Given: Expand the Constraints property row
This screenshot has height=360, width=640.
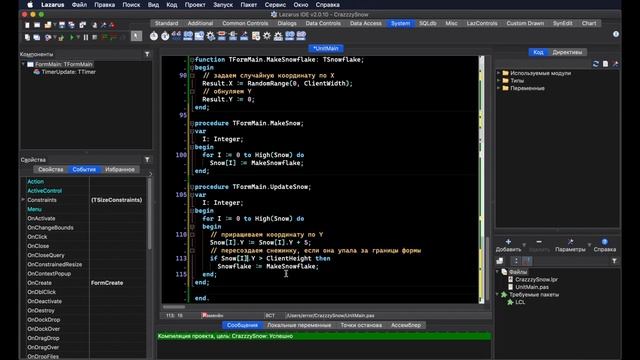Looking at the screenshot, I should 23,200.
